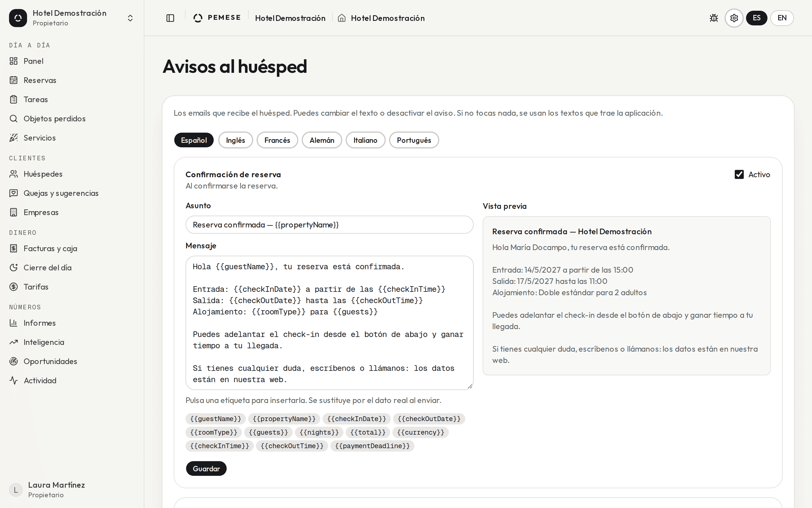Insert the {{guestName}} tag
Image resolution: width=812 pixels, height=508 pixels.
(215, 419)
